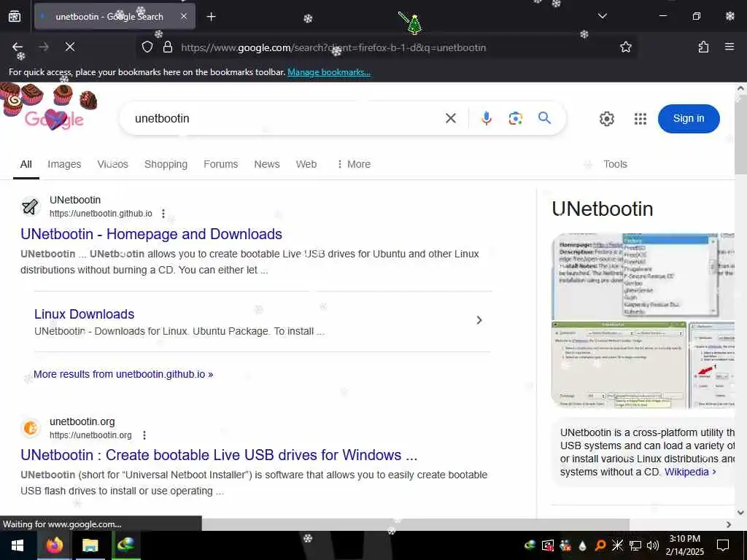Click the Sign in button

[689, 119]
